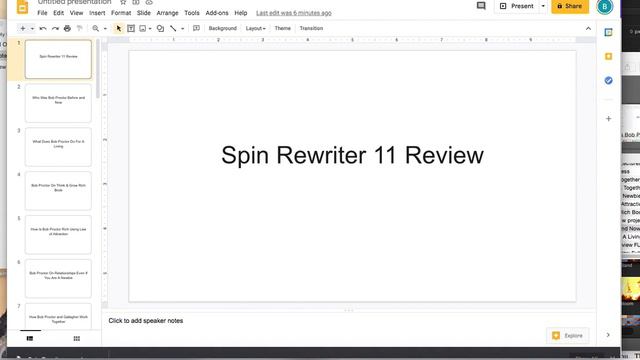Open the Help menu
This screenshot has width=640, height=360.
241,13
